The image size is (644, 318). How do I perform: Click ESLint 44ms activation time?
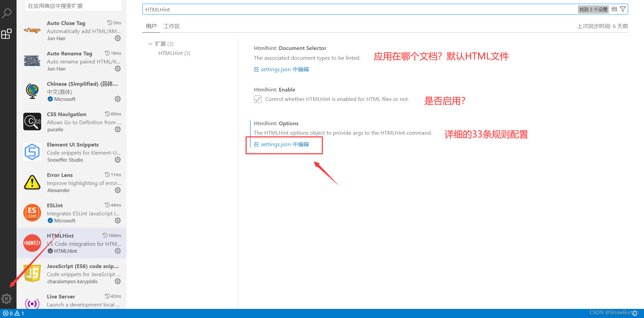click(x=113, y=205)
